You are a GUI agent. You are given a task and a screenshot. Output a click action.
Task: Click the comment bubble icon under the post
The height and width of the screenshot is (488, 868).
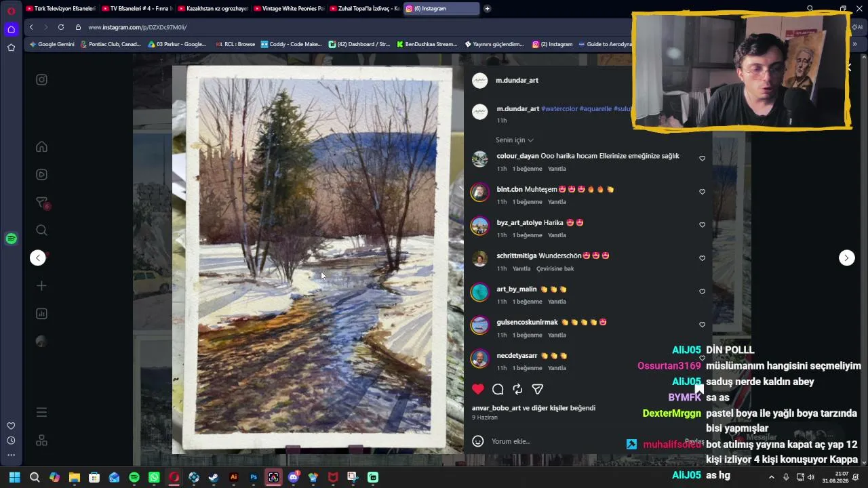[498, 389]
